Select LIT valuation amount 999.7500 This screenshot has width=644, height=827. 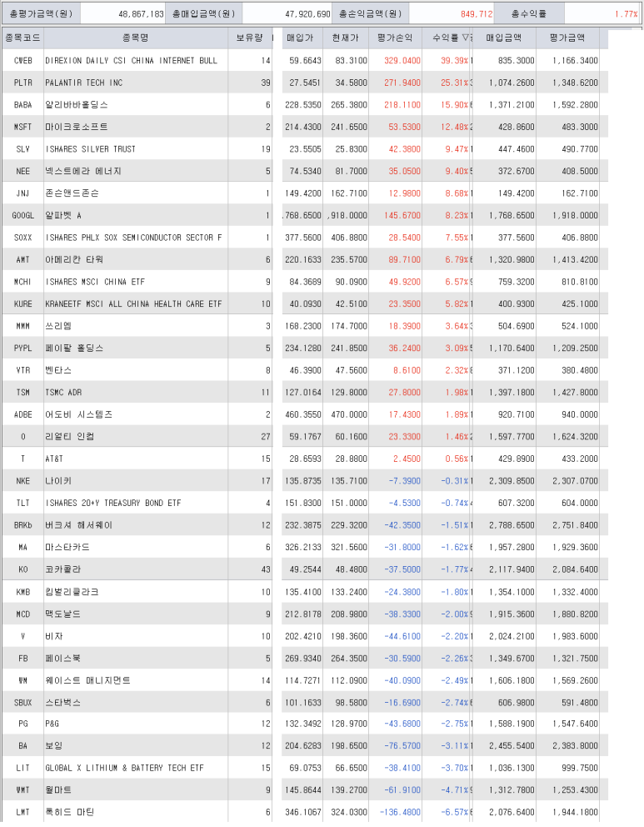click(580, 769)
